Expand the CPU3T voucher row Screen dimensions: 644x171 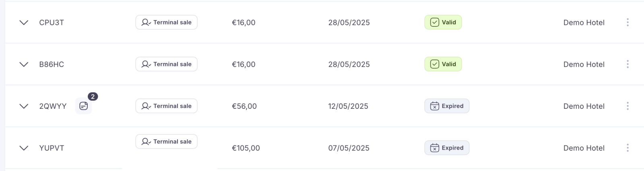pos(24,22)
